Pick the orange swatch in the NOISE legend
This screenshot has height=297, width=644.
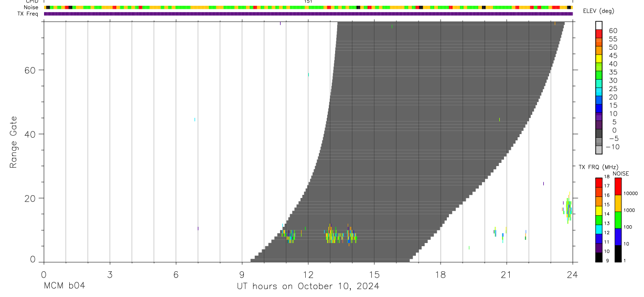pyautogui.click(x=618, y=203)
